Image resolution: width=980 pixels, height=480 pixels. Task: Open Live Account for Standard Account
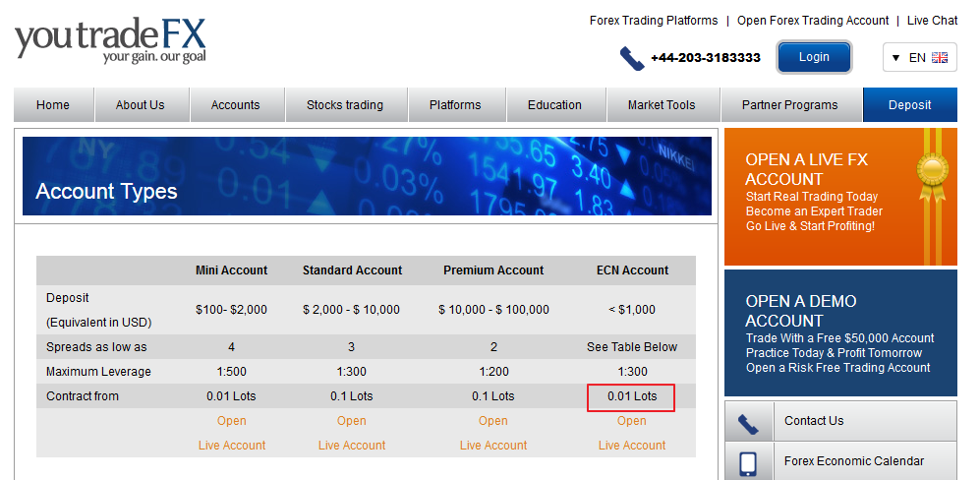tap(352, 433)
